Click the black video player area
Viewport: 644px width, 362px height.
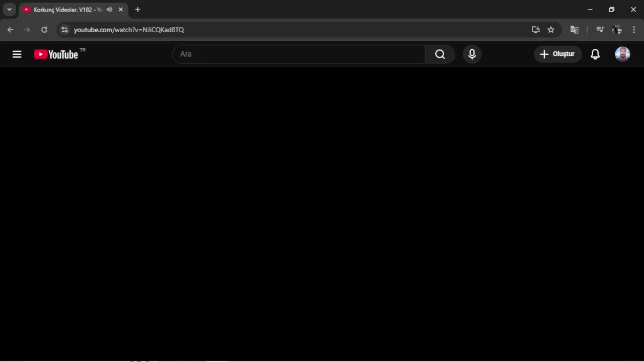tap(322, 214)
